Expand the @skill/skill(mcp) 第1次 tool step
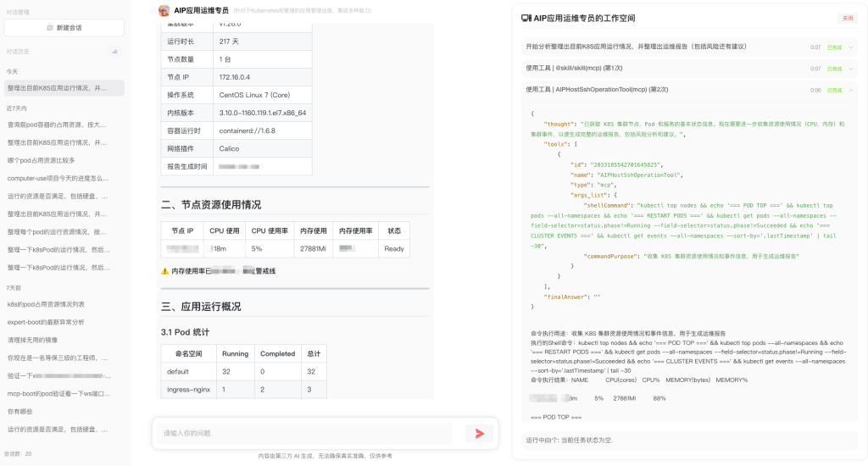The height and width of the screenshot is (466, 868). [851, 68]
